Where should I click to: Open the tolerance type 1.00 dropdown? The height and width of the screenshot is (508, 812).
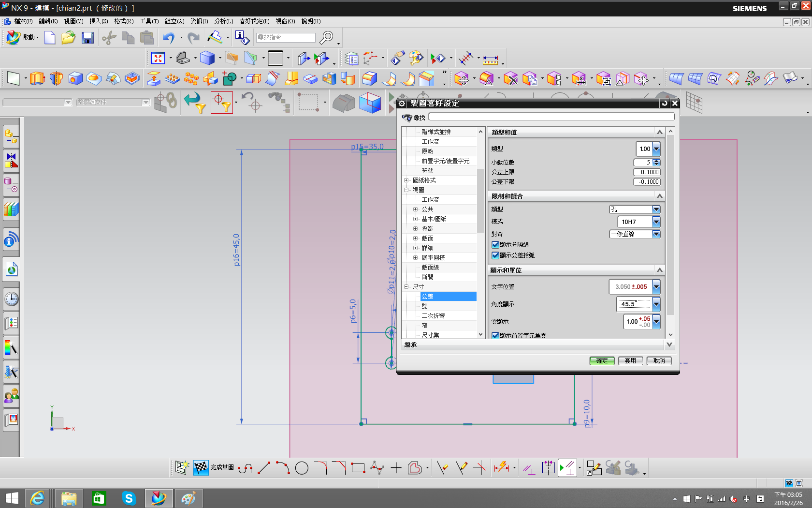656,149
